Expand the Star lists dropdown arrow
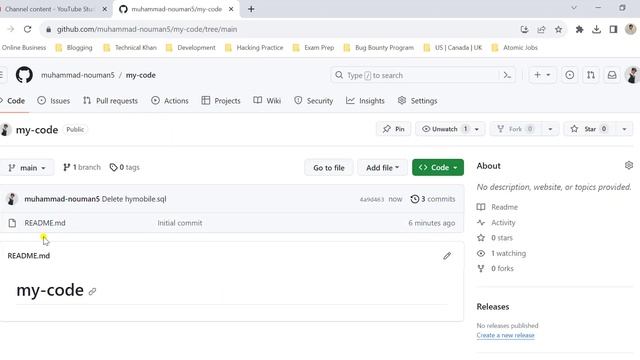Image resolution: width=640 pixels, height=360 pixels. pyautogui.click(x=624, y=129)
